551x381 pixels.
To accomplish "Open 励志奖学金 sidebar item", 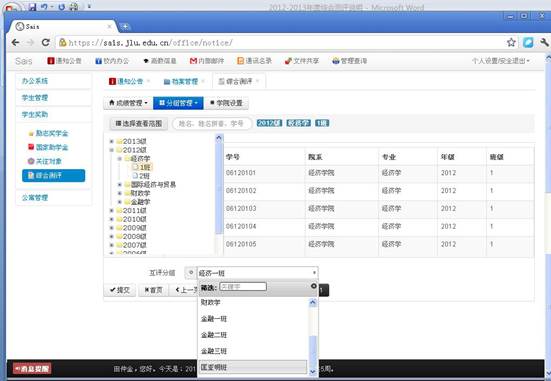I will coord(48,133).
